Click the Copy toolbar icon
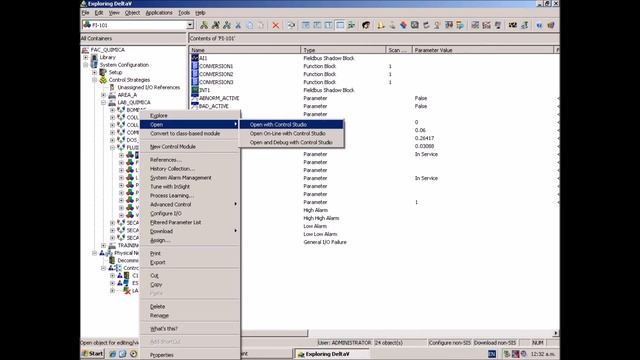This screenshot has width=640, height=360. 250,25
